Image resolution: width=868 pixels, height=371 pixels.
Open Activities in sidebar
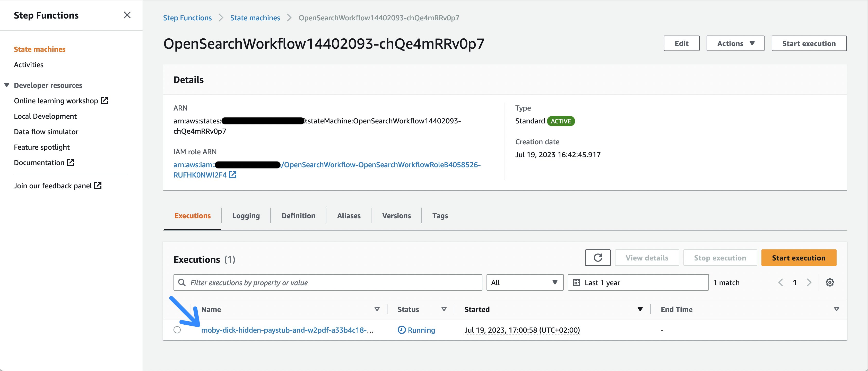tap(29, 65)
